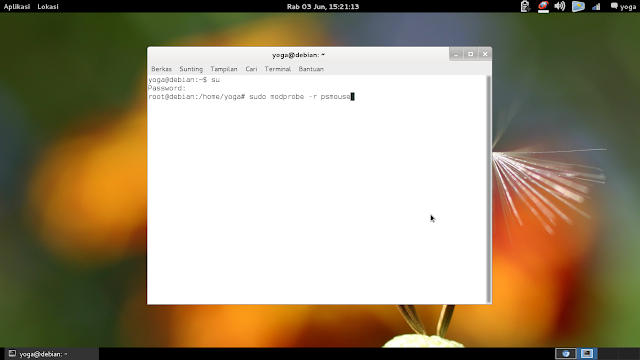Open the volume speaker control

point(560,7)
